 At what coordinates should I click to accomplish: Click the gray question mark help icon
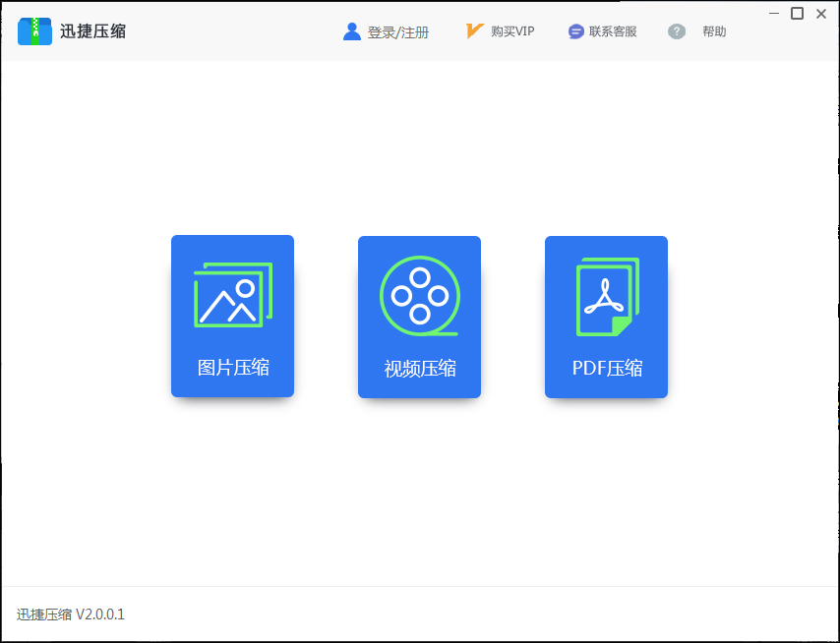[677, 31]
